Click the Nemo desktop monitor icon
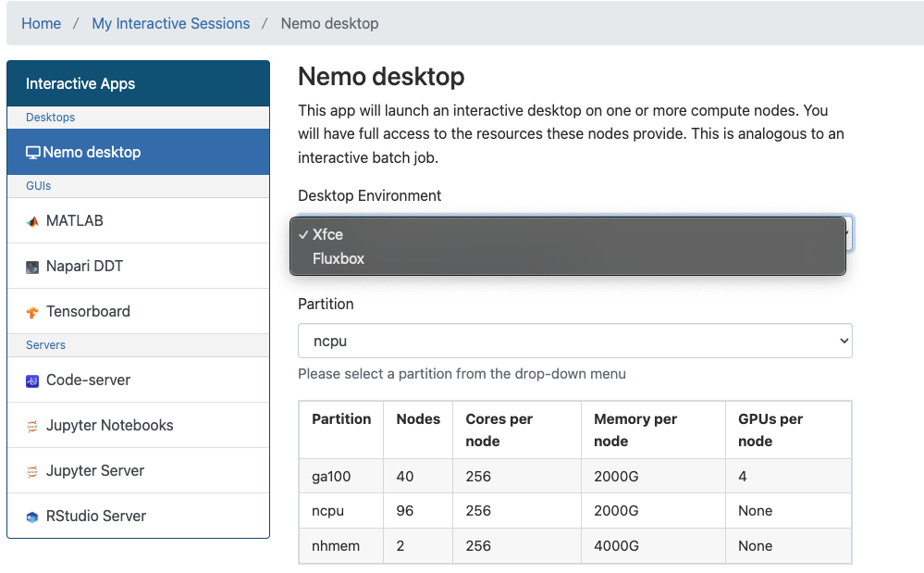Screen dimensions: 924x573 (32, 153)
